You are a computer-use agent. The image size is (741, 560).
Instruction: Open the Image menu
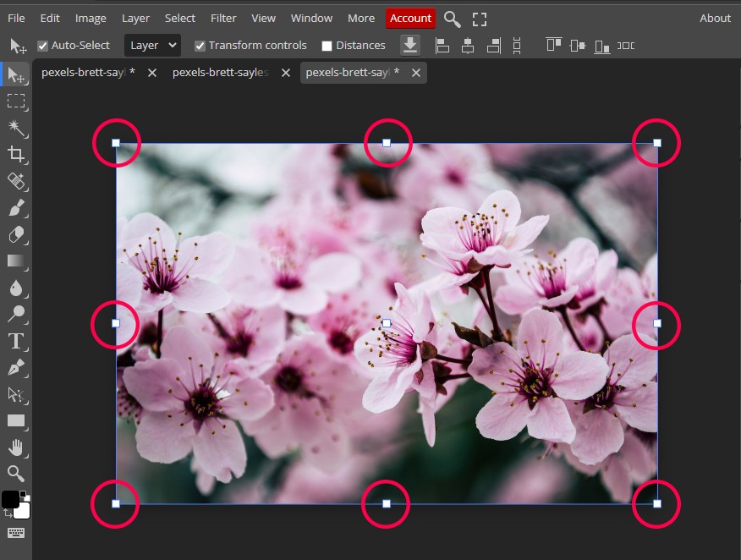point(90,18)
